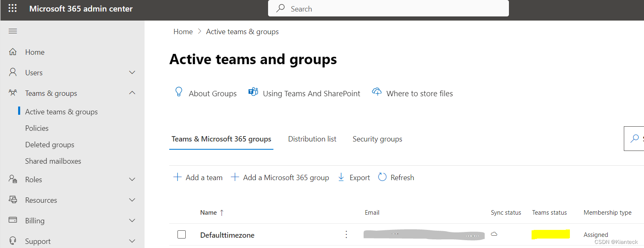Expand the Resources chevron
Screen dimensions: 644x248
(x=132, y=200)
